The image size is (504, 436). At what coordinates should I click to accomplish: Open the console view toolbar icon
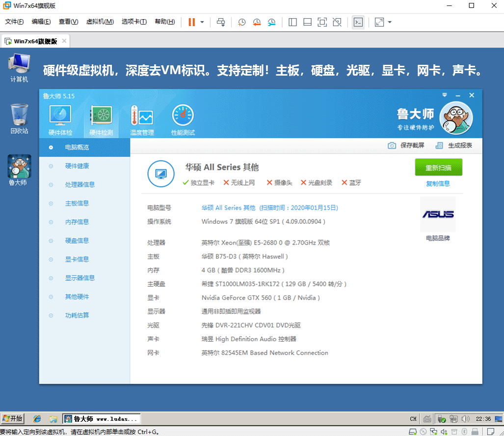click(x=358, y=22)
